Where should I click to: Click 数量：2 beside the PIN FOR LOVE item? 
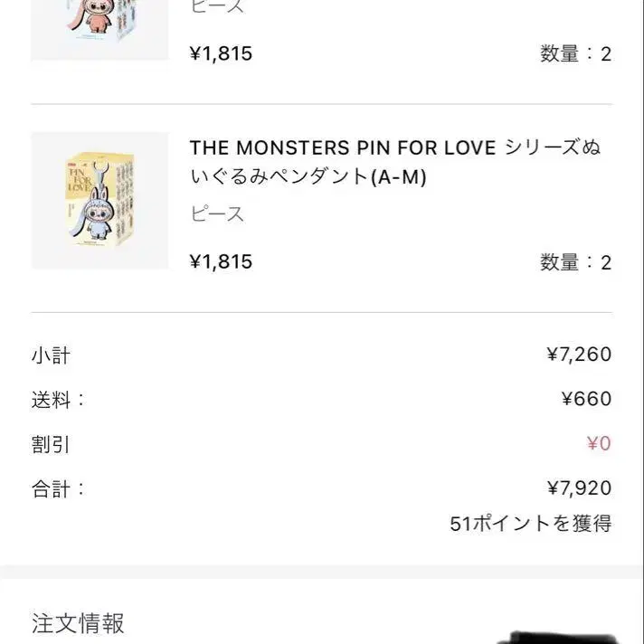tap(575, 262)
